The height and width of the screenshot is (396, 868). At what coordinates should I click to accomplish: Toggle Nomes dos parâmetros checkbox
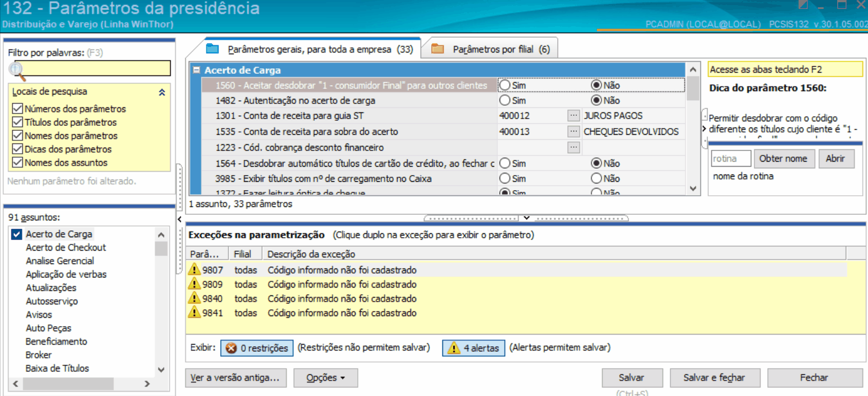17,136
